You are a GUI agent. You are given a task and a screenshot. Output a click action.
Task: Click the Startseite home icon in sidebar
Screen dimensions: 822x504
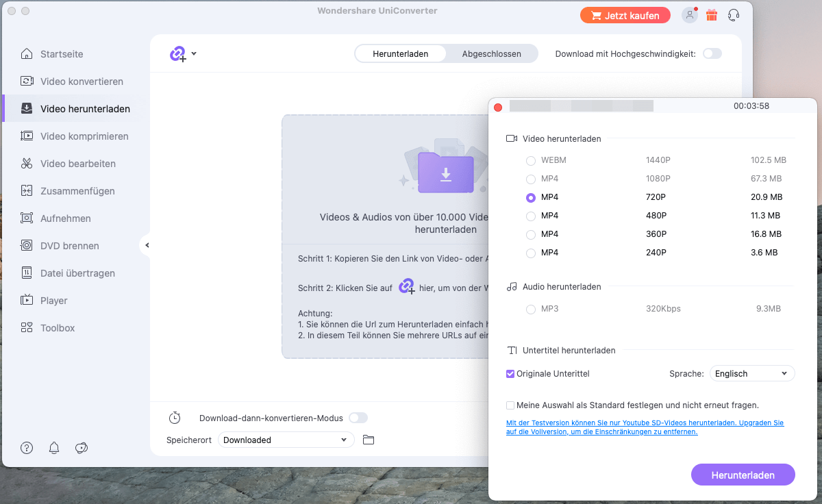(27, 54)
